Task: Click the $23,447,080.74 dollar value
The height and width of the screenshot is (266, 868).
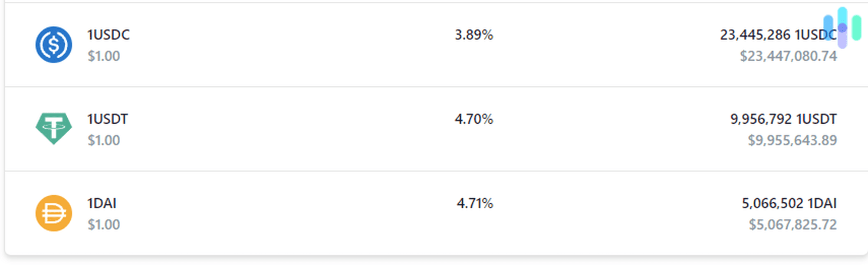Action: point(789,56)
